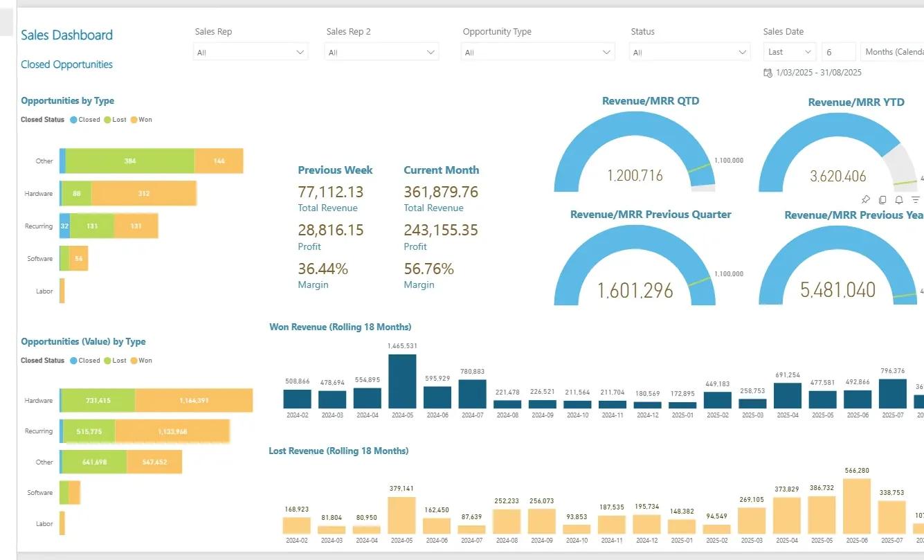Image resolution: width=924 pixels, height=560 pixels.
Task: Expand the Opportunity Type filter
Action: pyautogui.click(x=538, y=52)
